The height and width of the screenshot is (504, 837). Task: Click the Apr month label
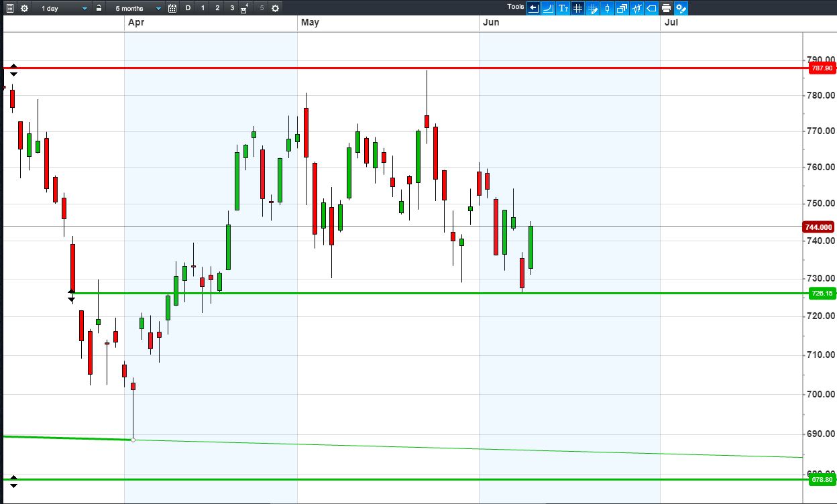click(x=135, y=22)
